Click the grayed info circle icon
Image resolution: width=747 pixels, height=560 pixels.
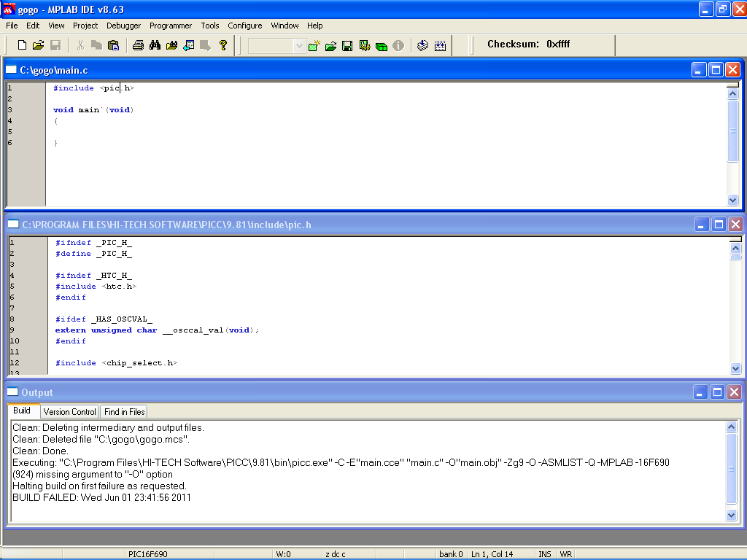coord(398,46)
